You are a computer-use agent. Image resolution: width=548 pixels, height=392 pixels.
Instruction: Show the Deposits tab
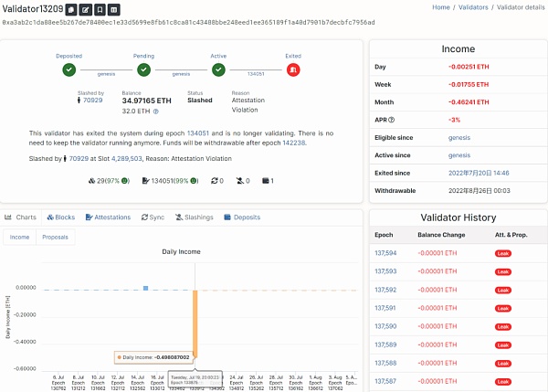pyautogui.click(x=242, y=217)
